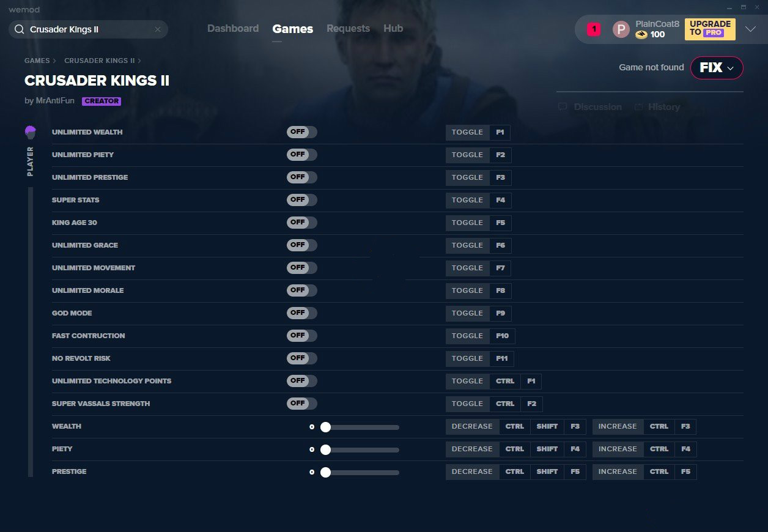This screenshot has width=768, height=532.
Task: Clear the search field with X icon
Action: coord(158,29)
